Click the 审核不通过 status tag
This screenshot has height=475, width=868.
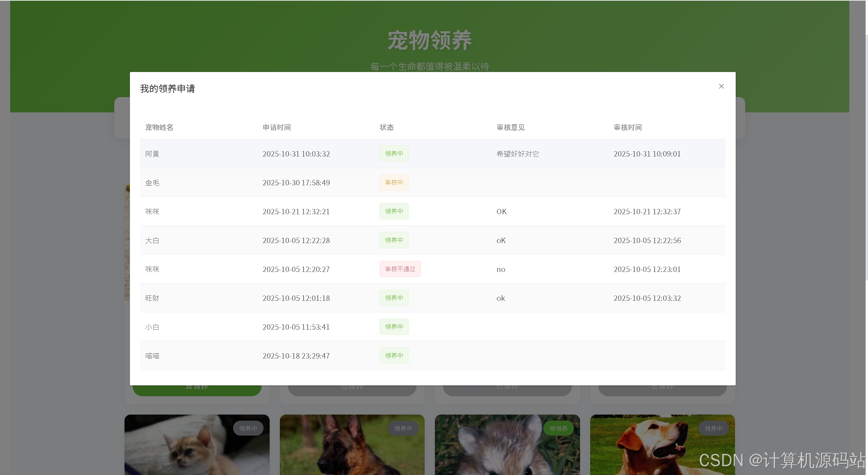click(400, 269)
